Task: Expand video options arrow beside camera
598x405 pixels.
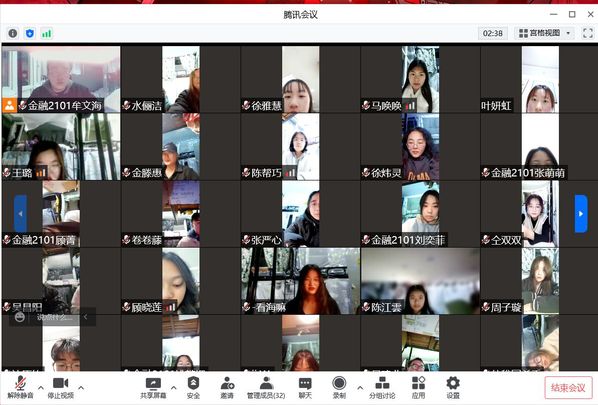Action: (81, 388)
